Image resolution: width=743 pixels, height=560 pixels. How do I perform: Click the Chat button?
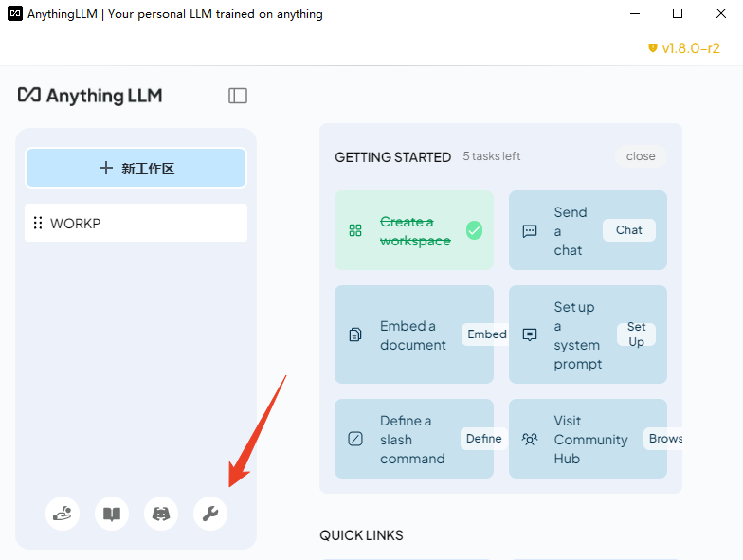click(629, 230)
